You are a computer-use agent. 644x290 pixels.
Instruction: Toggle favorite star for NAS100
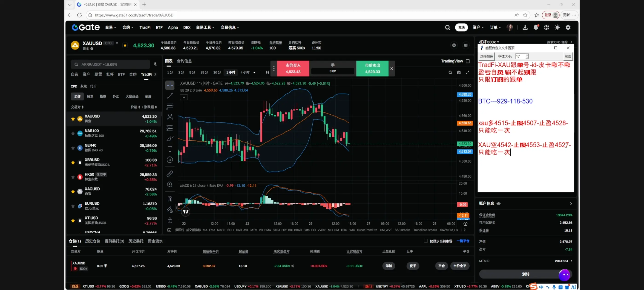[x=73, y=133]
